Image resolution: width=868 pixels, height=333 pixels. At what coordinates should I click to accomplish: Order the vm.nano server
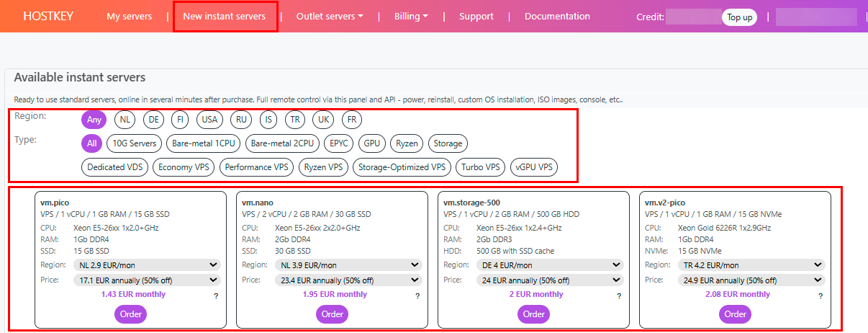(332, 314)
